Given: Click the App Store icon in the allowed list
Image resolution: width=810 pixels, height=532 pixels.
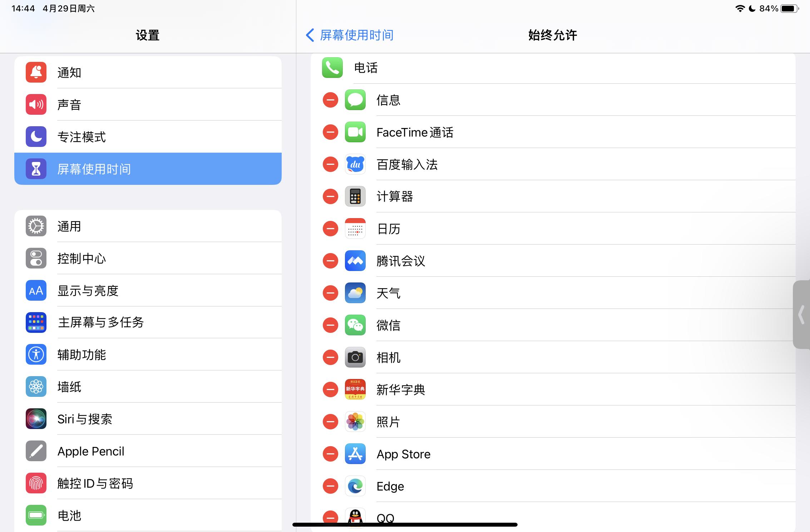Looking at the screenshot, I should pos(355,454).
